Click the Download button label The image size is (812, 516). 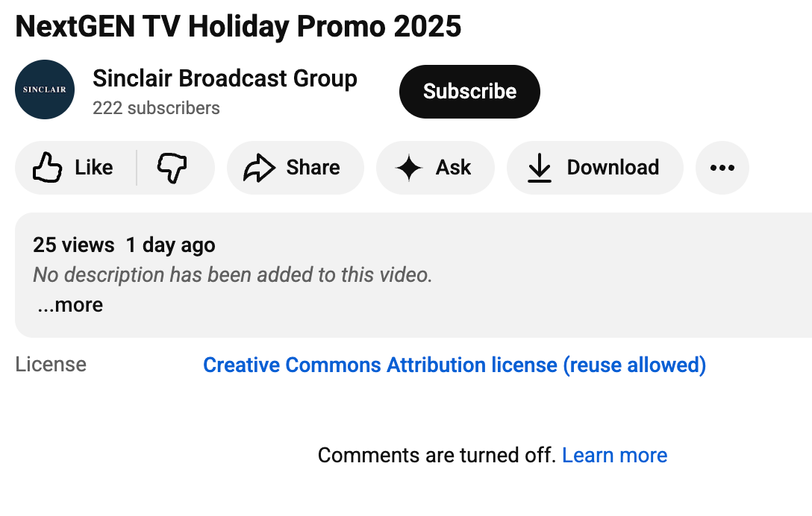click(613, 168)
